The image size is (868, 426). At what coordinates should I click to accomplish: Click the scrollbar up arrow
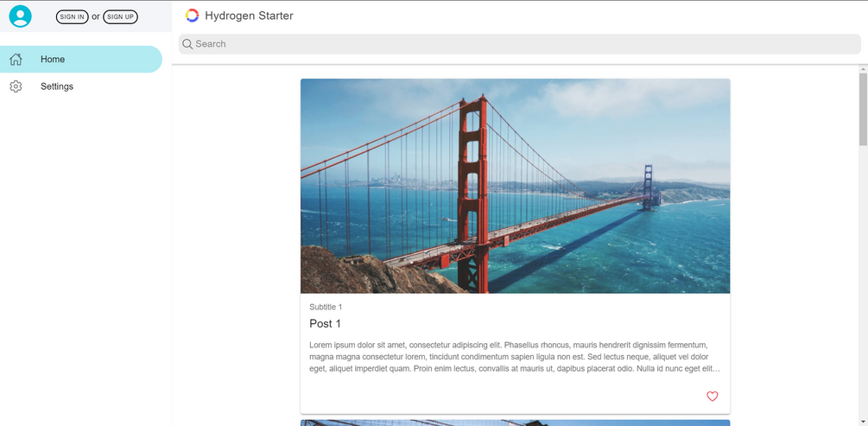pyautogui.click(x=863, y=68)
